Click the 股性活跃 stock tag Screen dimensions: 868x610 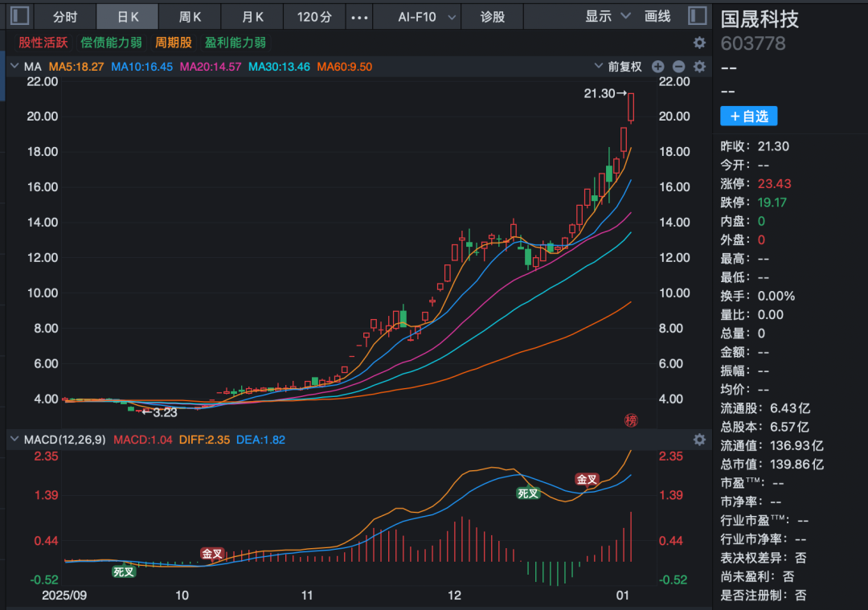coord(43,43)
